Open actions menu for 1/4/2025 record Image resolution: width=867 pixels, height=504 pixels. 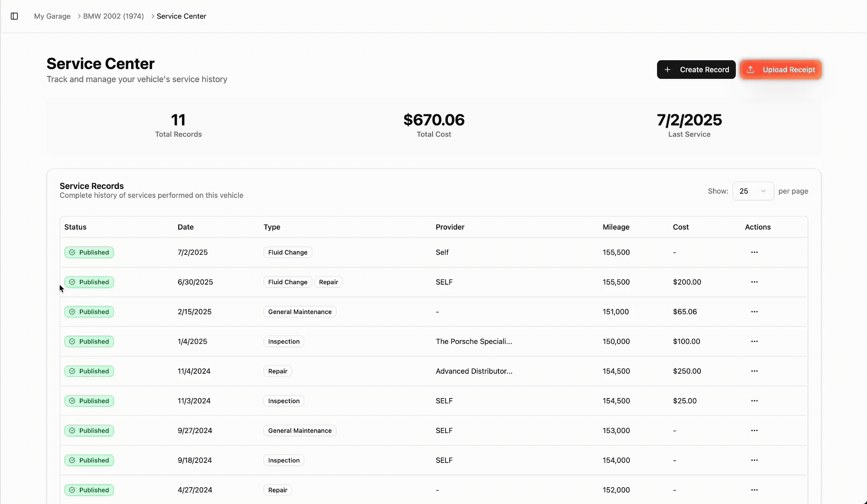pyautogui.click(x=754, y=342)
